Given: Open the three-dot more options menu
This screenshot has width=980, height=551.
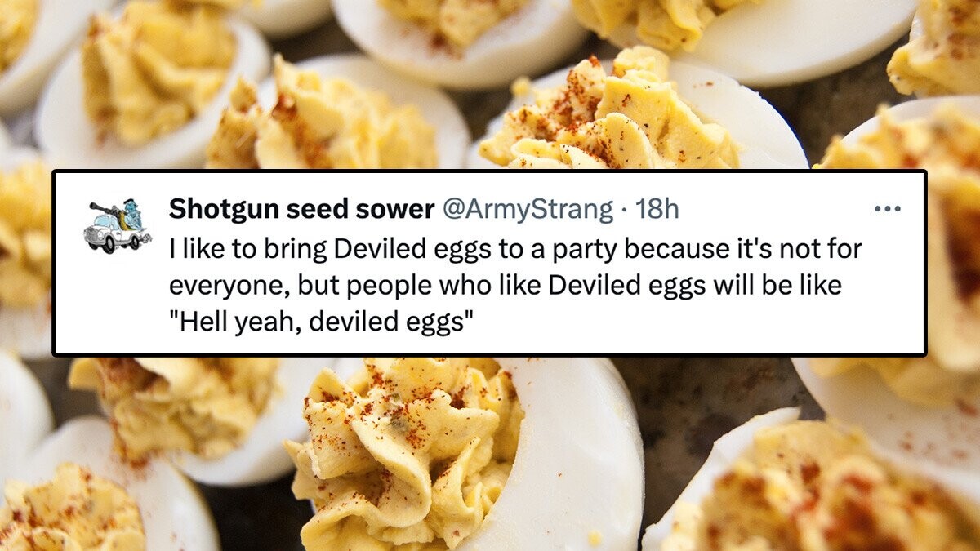Looking at the screenshot, I should point(886,209).
